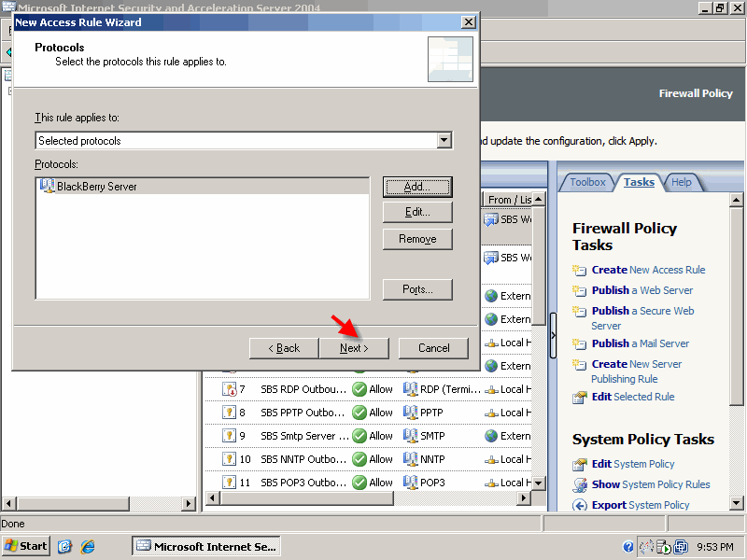Click the icon beside Publish a Web Server
The image size is (747, 560).
tap(579, 290)
